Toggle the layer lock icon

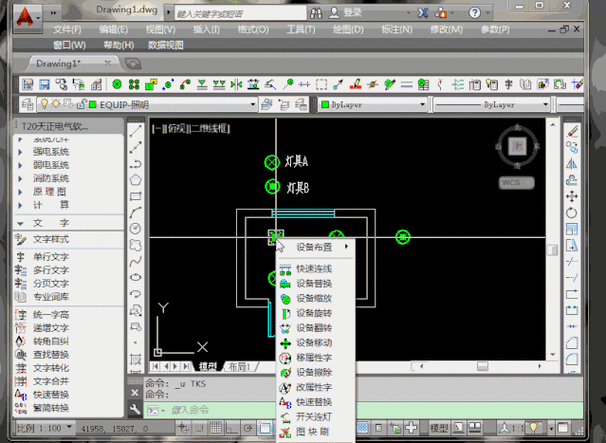81,104
